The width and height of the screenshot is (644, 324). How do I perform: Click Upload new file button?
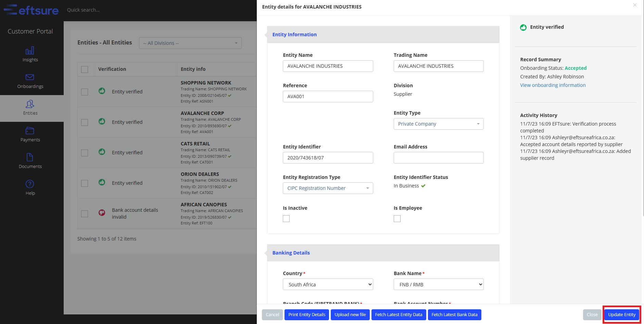350,315
